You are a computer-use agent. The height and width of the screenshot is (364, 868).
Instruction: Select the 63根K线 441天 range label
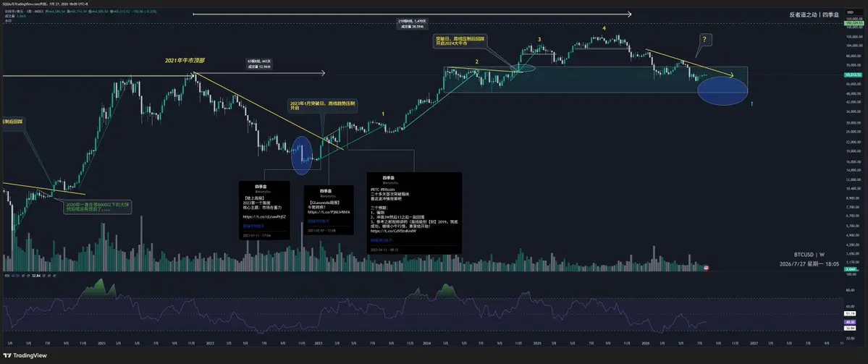pyautogui.click(x=258, y=64)
